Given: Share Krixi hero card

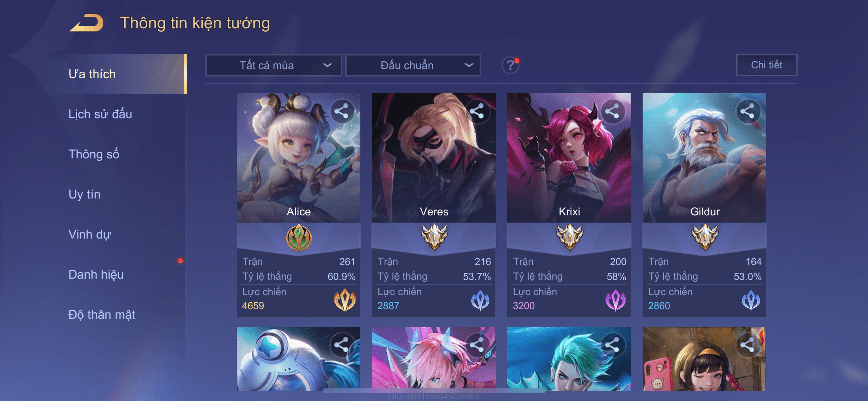Looking at the screenshot, I should coord(612,111).
